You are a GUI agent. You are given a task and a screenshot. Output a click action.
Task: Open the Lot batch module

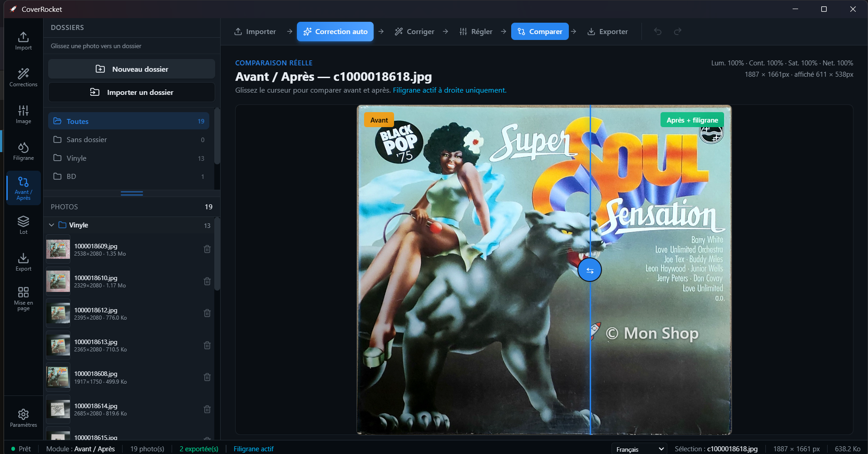[x=23, y=225]
